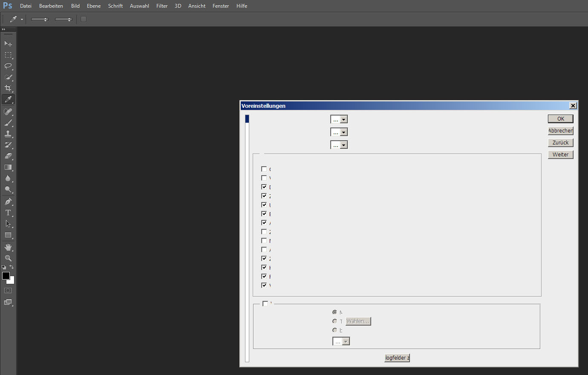Open the Bild menu
588x375 pixels.
75,6
